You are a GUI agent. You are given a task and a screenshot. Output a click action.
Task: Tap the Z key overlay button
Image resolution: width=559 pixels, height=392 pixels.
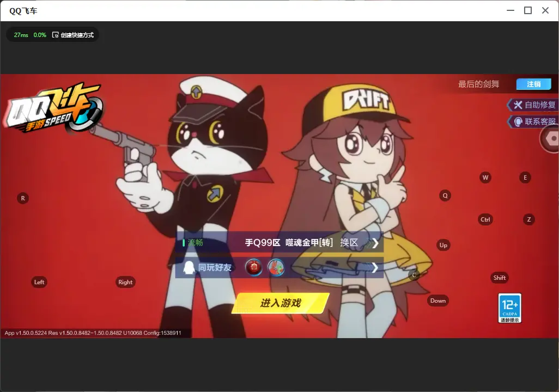pos(528,219)
